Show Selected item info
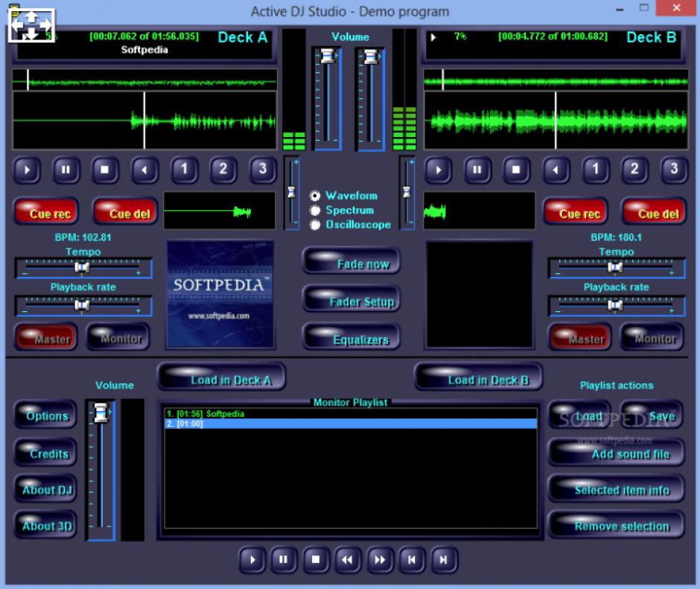This screenshot has width=700, height=589. (616, 488)
